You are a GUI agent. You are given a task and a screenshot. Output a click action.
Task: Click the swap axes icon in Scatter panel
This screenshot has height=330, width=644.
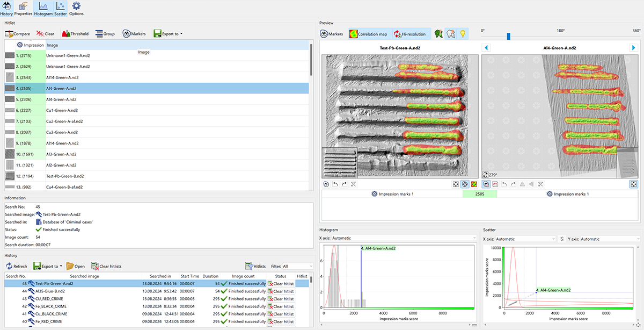(x=562, y=239)
